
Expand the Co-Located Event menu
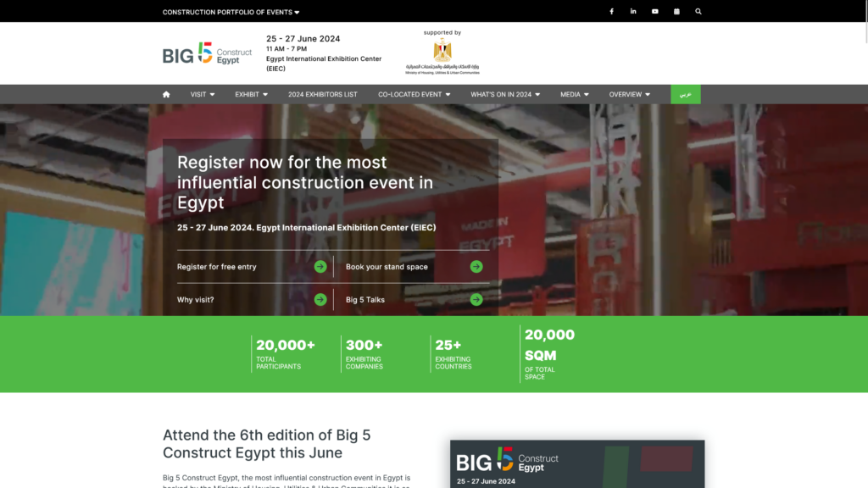(x=414, y=95)
